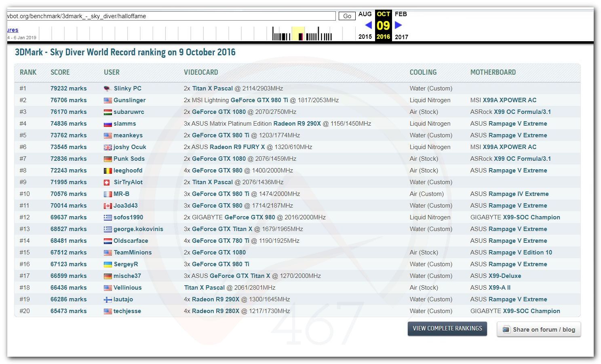The image size is (601, 364).
Task: Click the 73545 marks score
Action: pos(69,147)
